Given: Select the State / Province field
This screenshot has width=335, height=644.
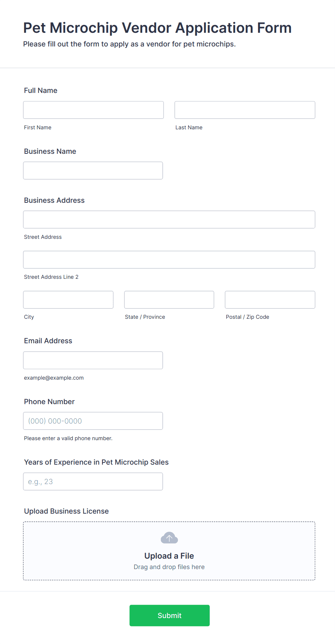Looking at the screenshot, I should tap(169, 300).
